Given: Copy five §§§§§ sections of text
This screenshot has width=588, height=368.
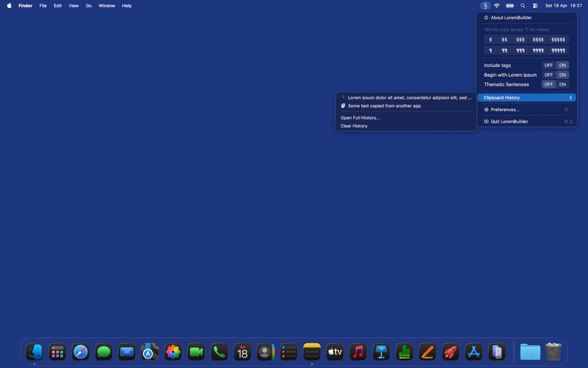Looking at the screenshot, I should coord(558,40).
